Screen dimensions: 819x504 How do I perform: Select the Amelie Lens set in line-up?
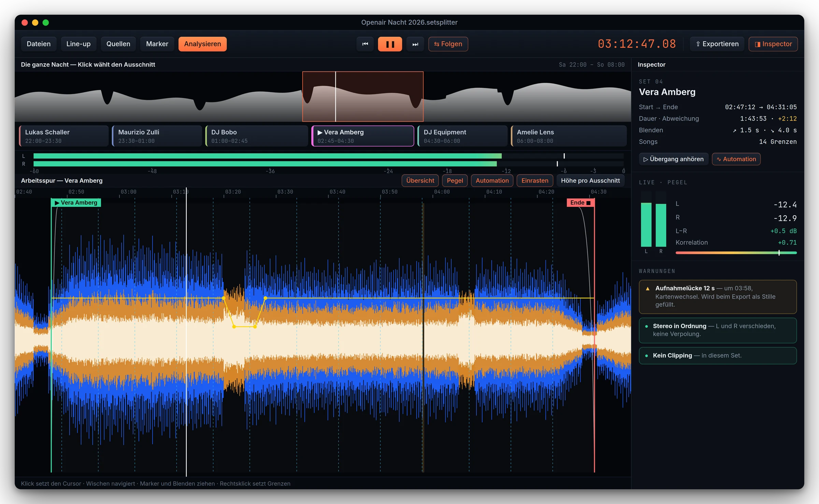coord(569,136)
